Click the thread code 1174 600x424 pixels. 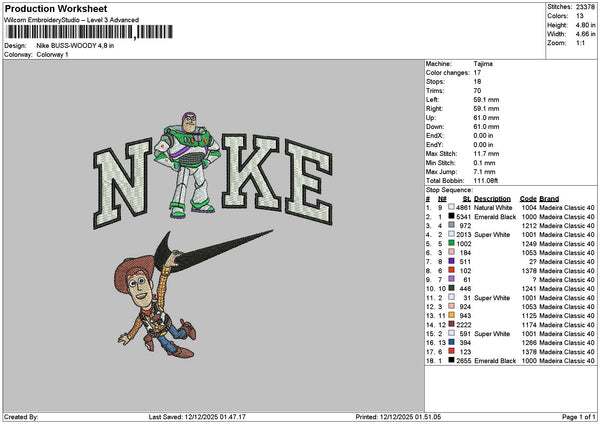click(529, 325)
